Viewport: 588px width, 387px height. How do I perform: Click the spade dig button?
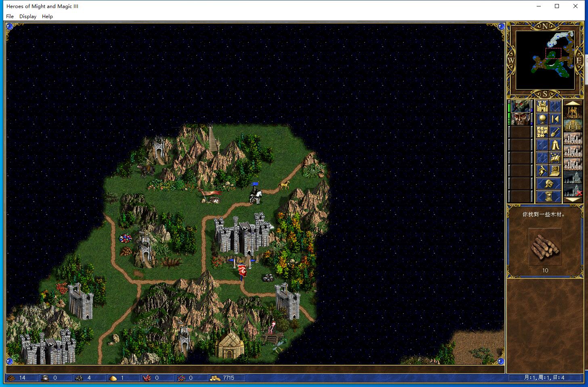tap(555, 132)
